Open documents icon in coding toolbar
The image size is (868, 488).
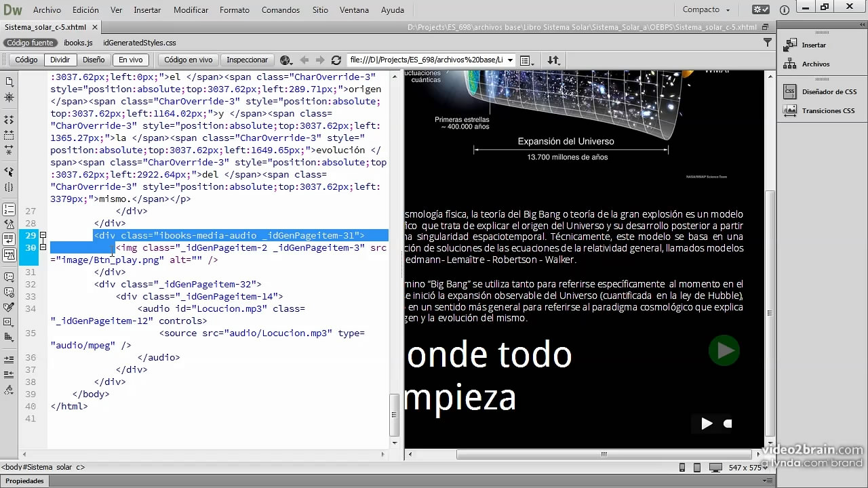[9, 81]
